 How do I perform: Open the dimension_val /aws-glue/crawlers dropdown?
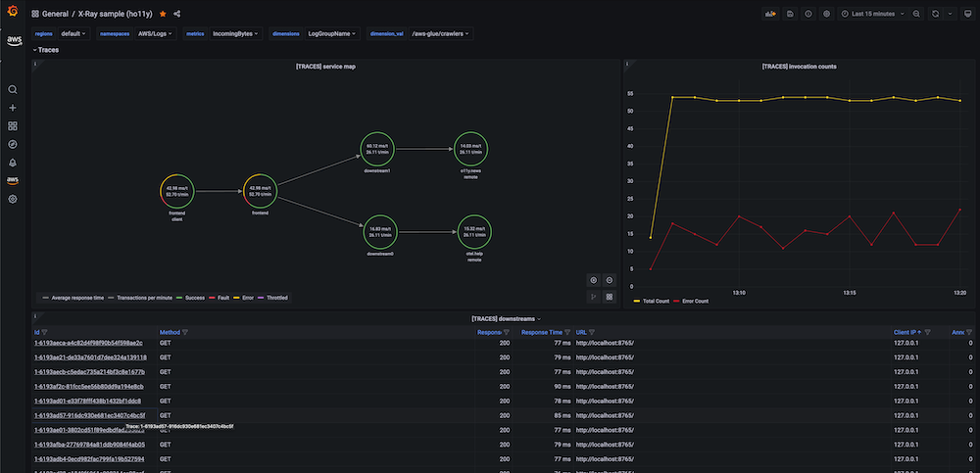click(441, 33)
